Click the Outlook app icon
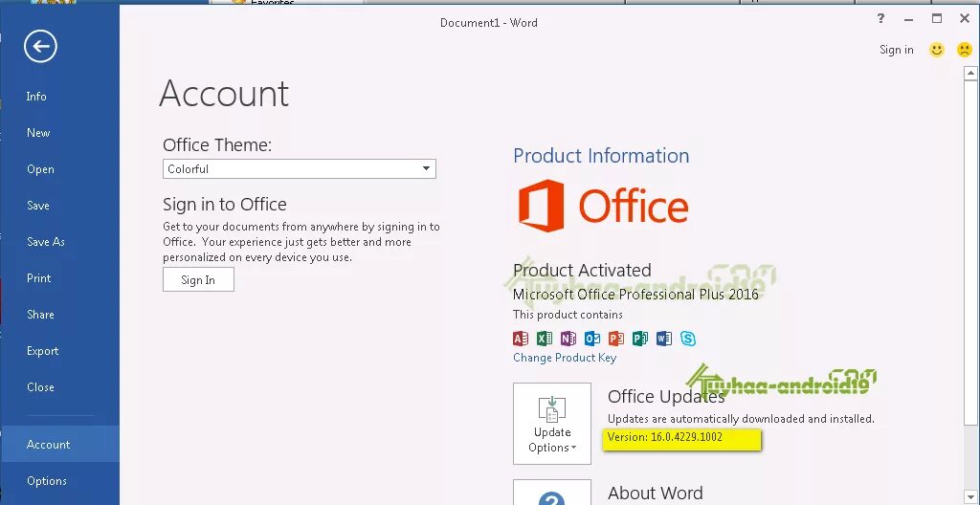Viewport: 980px width, 505px height. [591, 339]
